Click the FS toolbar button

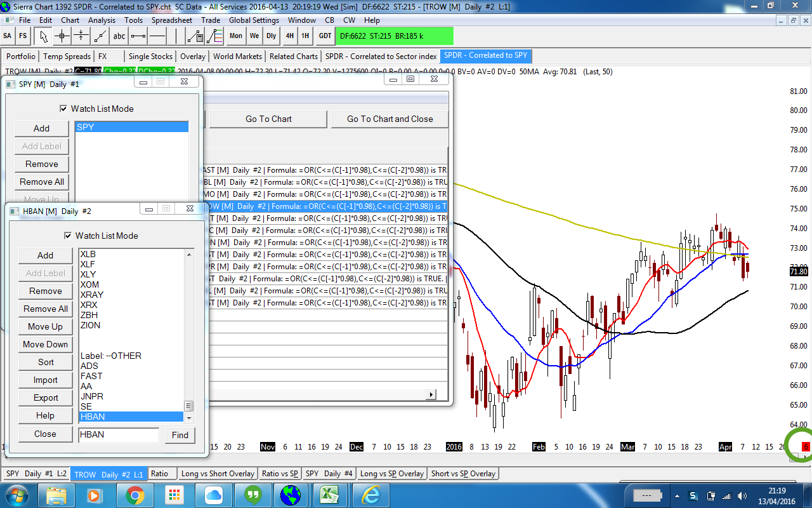[23, 36]
